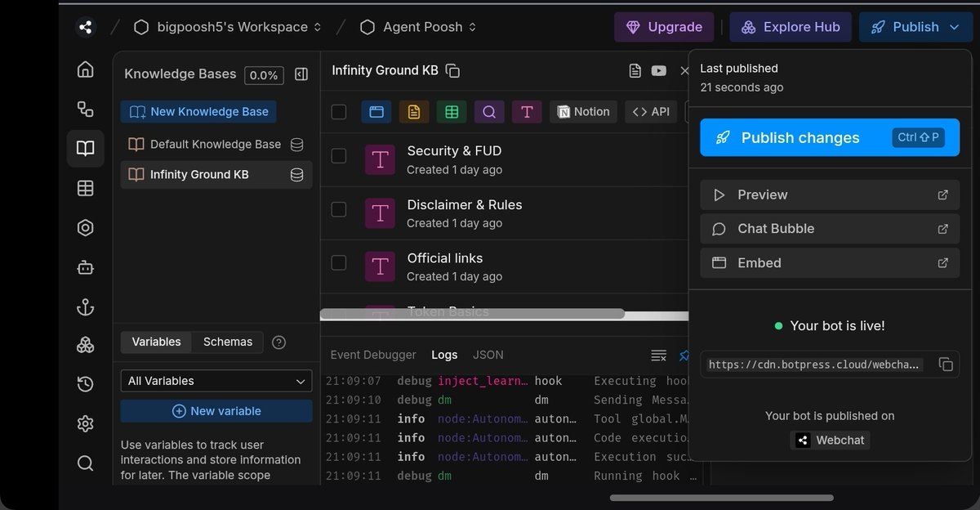Add a rich text source with pink T icon
Image resolution: width=980 pixels, height=510 pixels.
click(527, 112)
